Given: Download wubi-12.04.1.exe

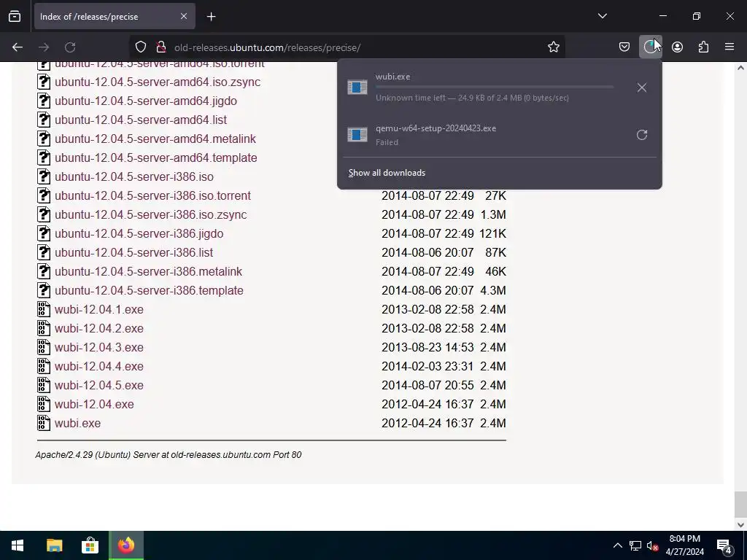Looking at the screenshot, I should tap(99, 309).
